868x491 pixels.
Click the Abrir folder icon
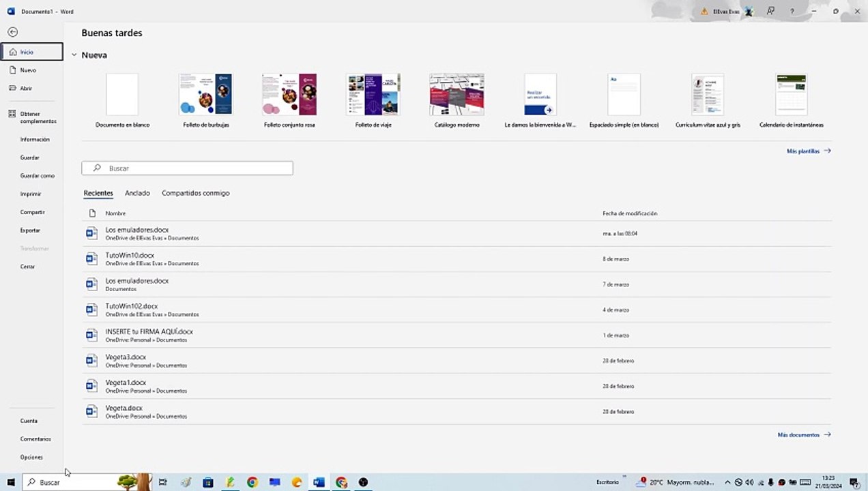point(12,88)
